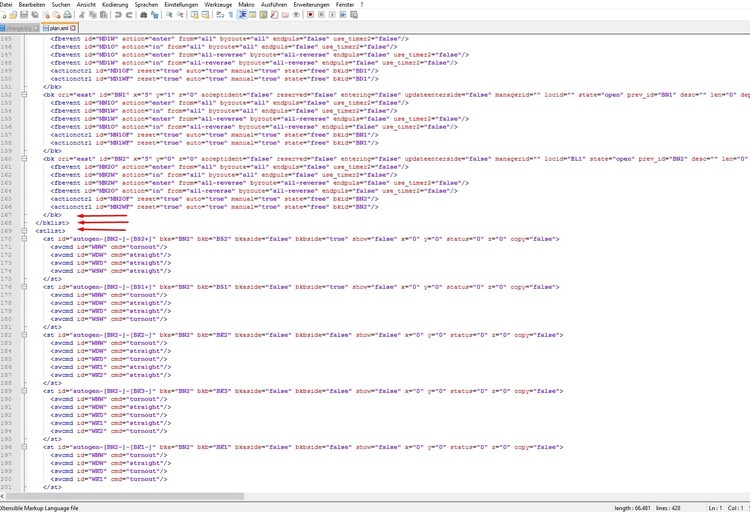Play back recorded macro

pos(332,15)
